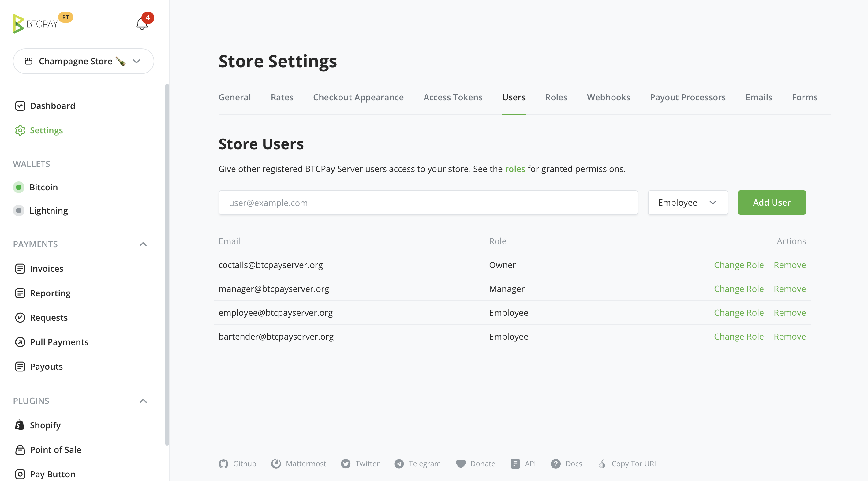Click the Add User button
The height and width of the screenshot is (481, 868).
(x=772, y=203)
